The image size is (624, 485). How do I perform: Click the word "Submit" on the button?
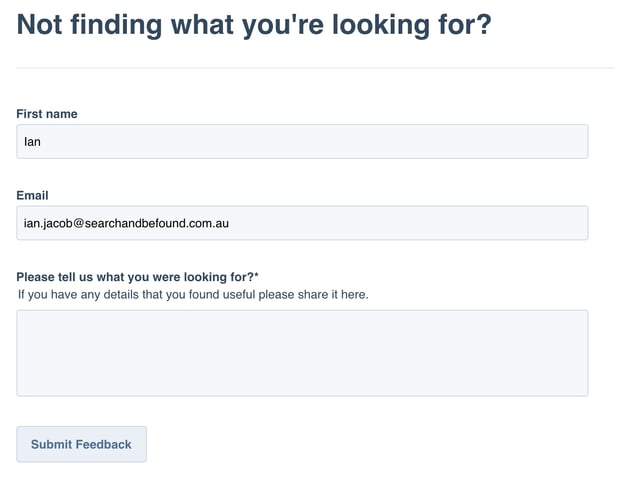50,444
